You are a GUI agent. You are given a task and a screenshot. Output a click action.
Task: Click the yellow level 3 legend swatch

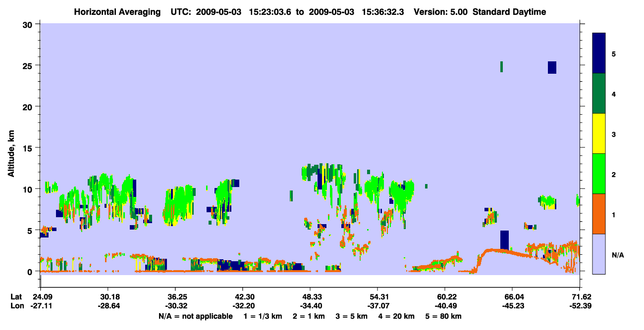(599, 134)
